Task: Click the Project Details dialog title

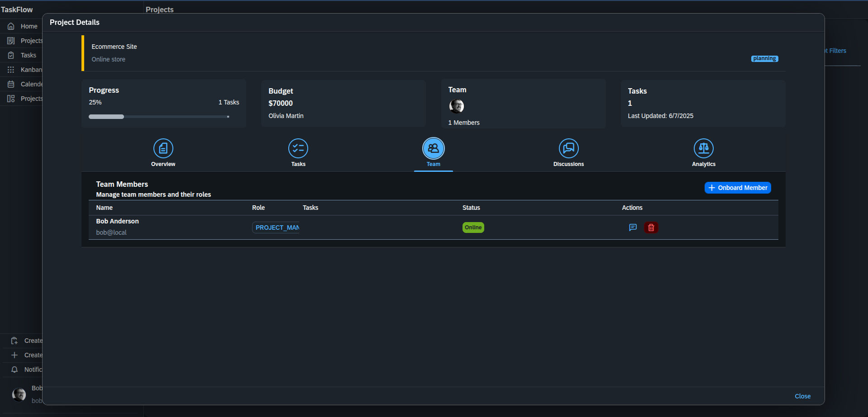Action: tap(75, 22)
